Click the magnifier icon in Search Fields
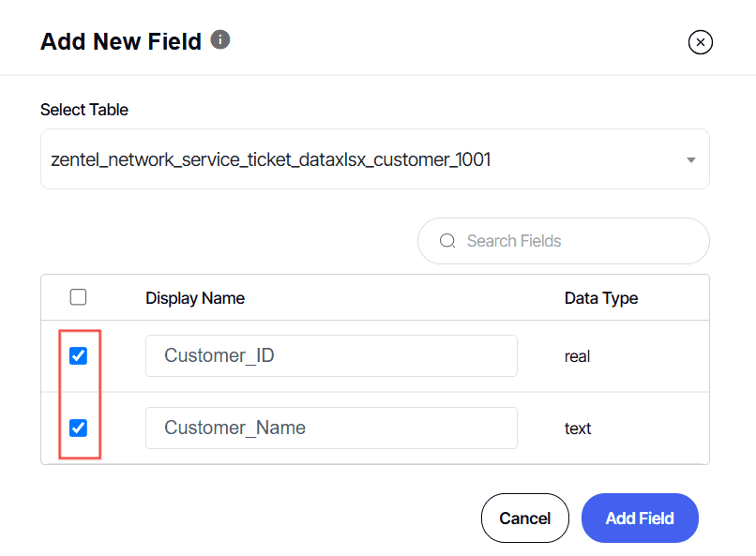This screenshot has height=556, width=756. pyautogui.click(x=447, y=242)
